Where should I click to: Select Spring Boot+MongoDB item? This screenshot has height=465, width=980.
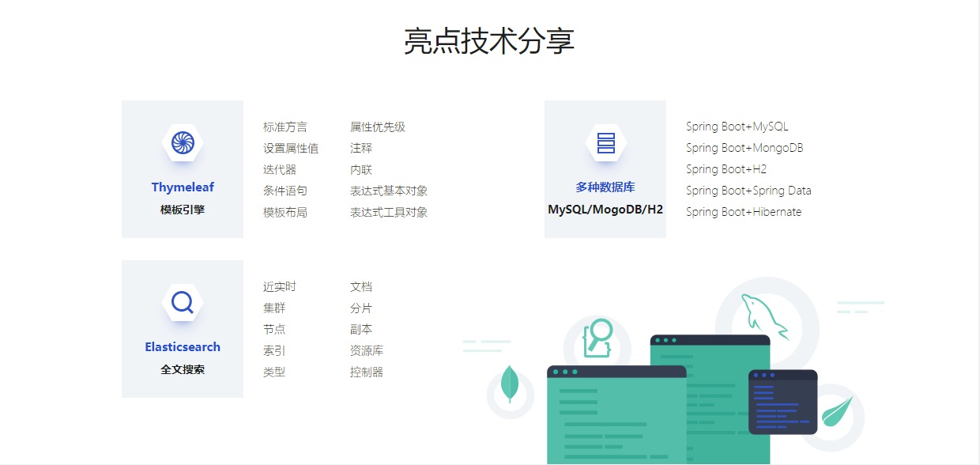coord(744,148)
